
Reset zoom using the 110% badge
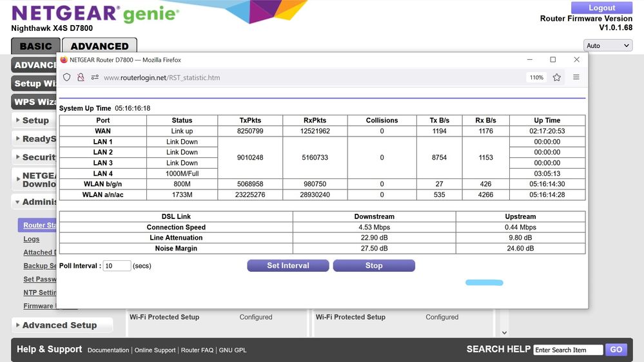tap(536, 77)
